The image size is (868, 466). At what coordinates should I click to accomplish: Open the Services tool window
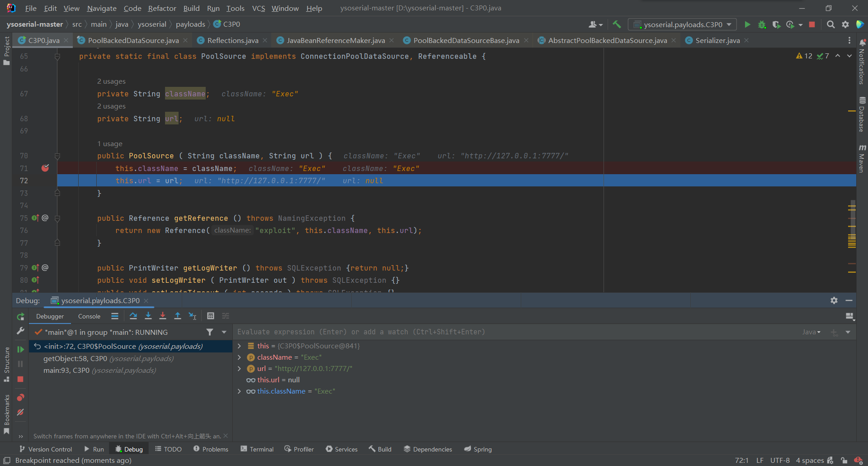tap(341, 449)
